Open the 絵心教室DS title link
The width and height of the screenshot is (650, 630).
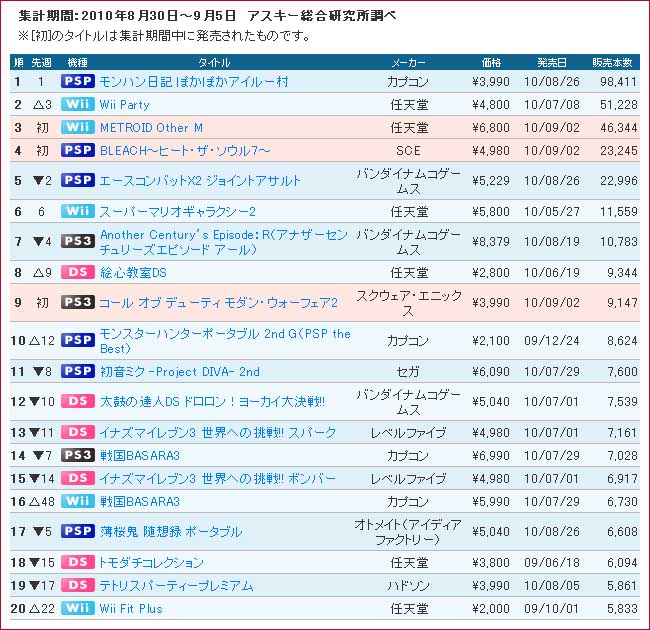tap(133, 273)
